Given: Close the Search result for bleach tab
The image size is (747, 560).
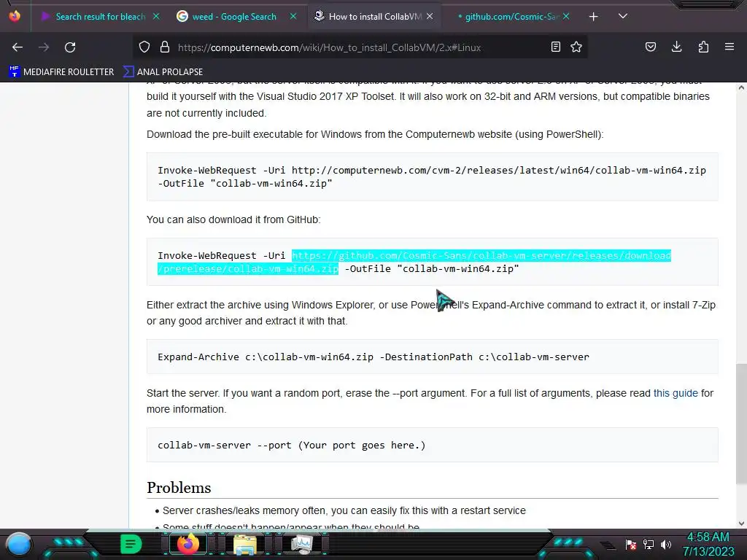Looking at the screenshot, I should (156, 16).
